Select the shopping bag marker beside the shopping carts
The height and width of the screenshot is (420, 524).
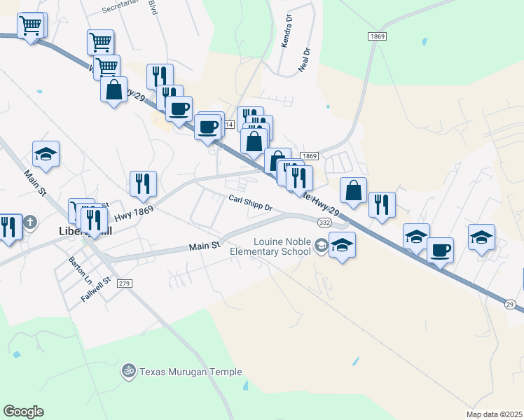[x=113, y=90]
